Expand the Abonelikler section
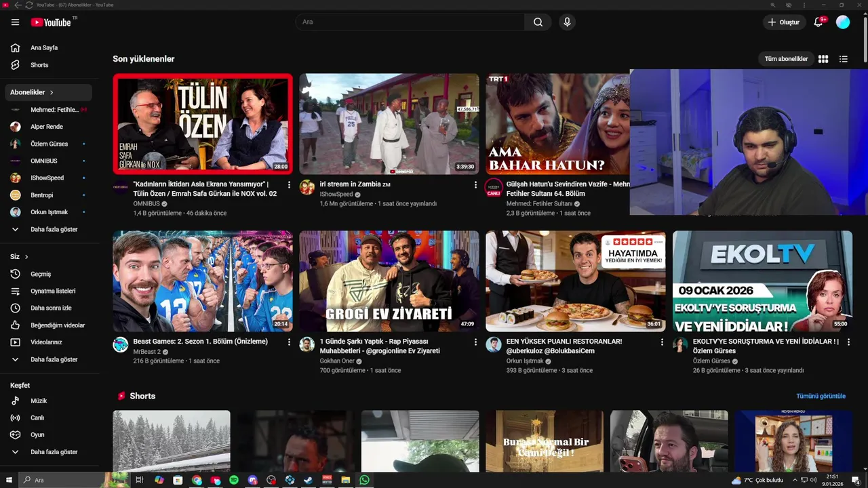Viewport: 868px width, 488px height. pos(49,92)
